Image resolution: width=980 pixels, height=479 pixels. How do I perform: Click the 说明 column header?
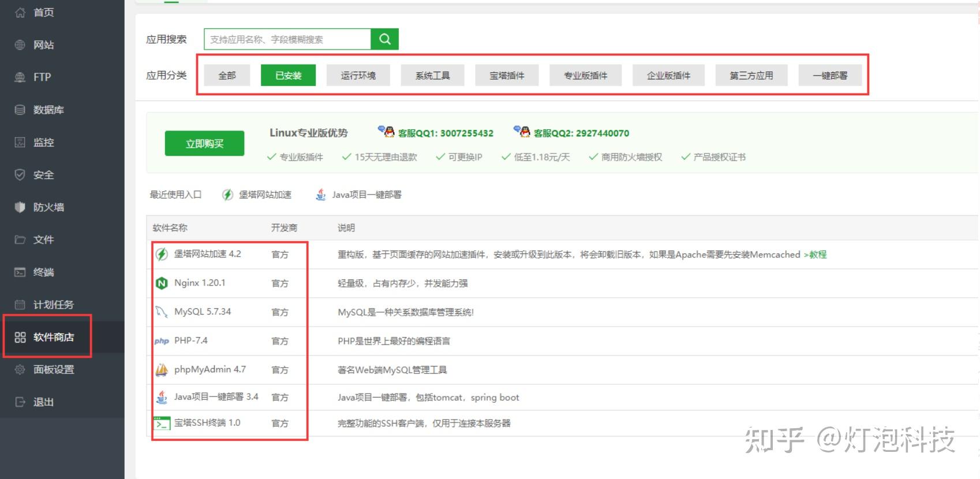(346, 228)
